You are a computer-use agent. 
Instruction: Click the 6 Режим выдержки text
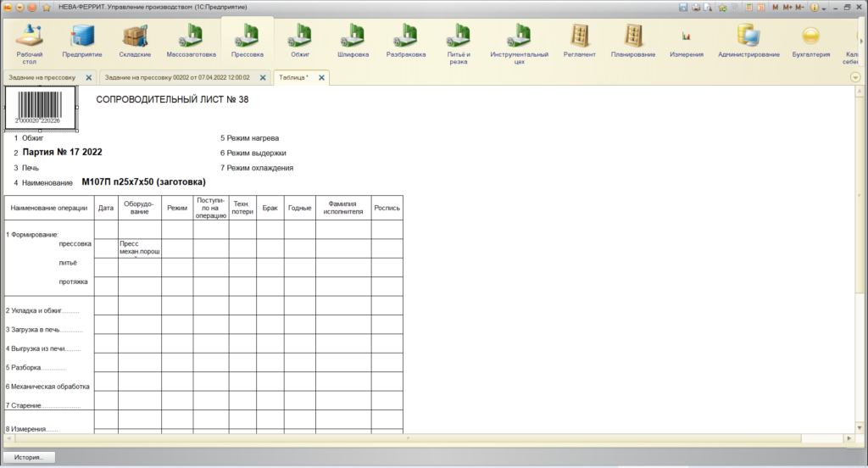(x=253, y=153)
